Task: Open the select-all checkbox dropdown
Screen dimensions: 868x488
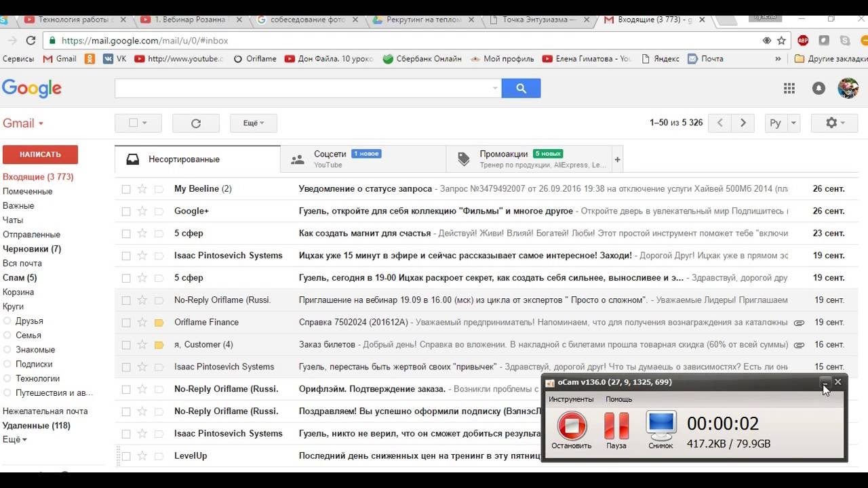Action: [138, 123]
